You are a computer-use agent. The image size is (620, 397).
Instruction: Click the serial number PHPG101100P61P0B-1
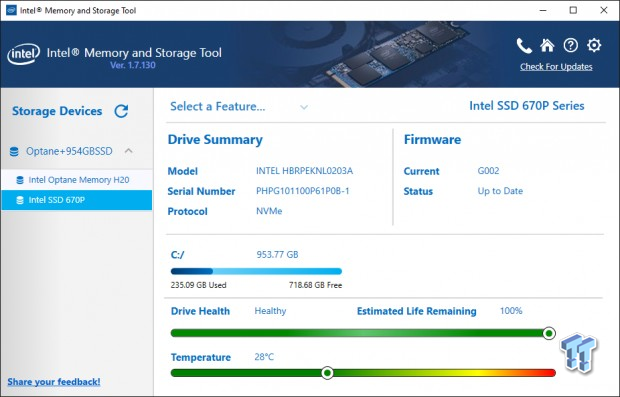coord(303,191)
